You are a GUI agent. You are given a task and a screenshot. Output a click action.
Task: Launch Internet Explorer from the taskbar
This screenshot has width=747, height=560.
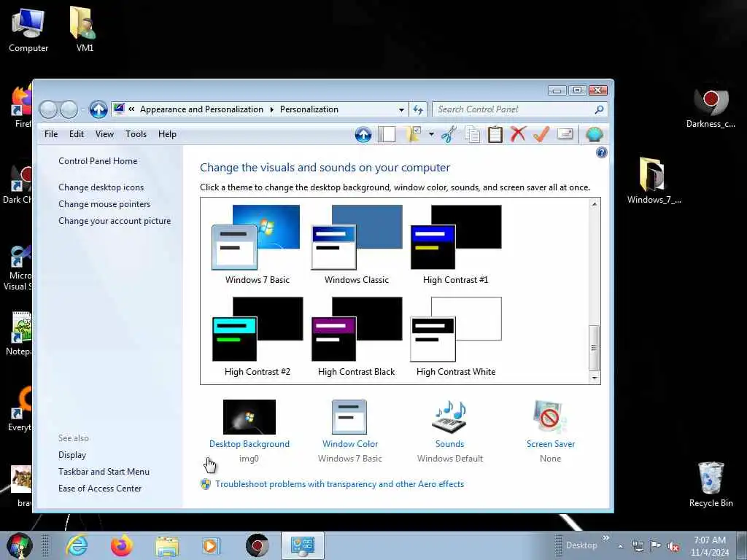click(x=77, y=545)
